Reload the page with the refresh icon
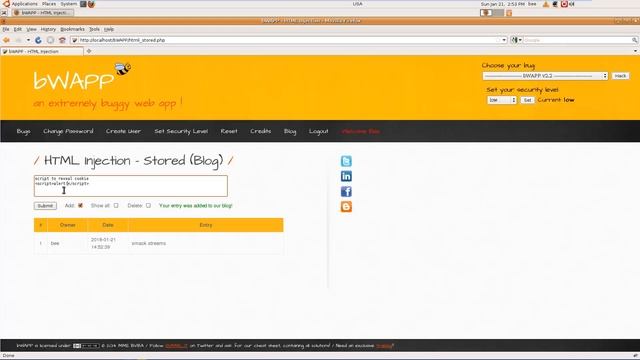The image size is (640, 360). point(38,40)
